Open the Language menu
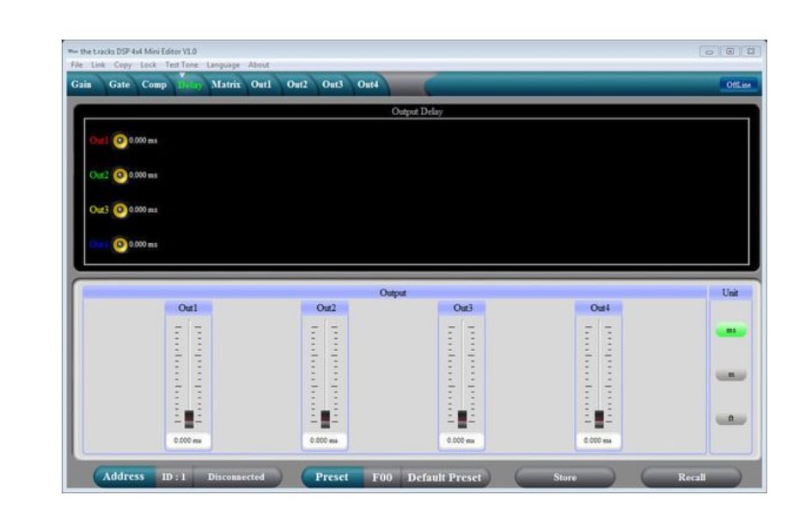812x516 pixels. pyautogui.click(x=223, y=64)
